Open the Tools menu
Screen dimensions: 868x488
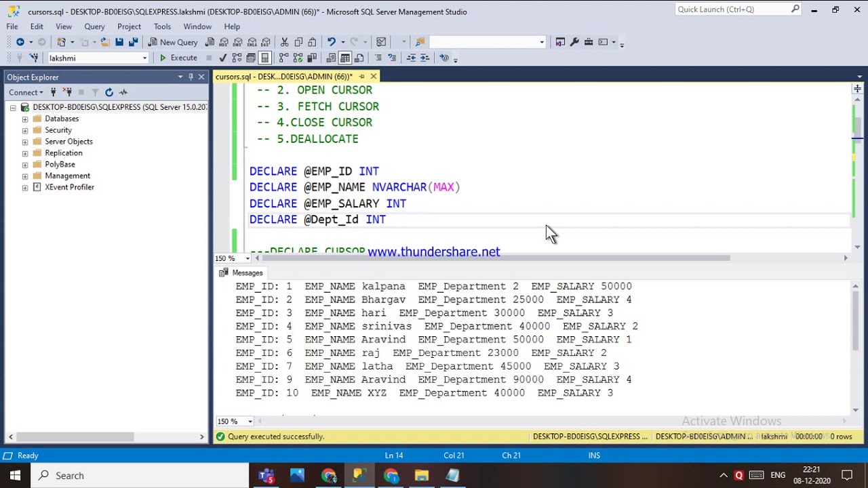coord(162,26)
